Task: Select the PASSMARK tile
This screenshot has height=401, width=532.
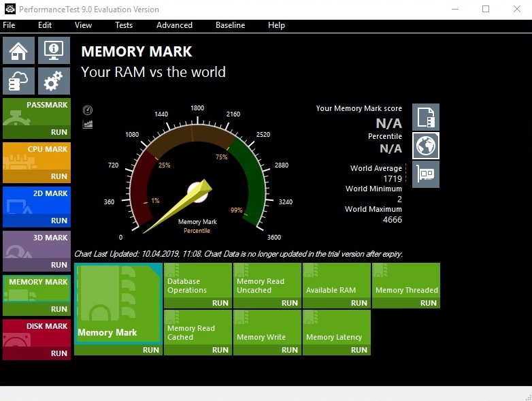Action: coord(37,112)
